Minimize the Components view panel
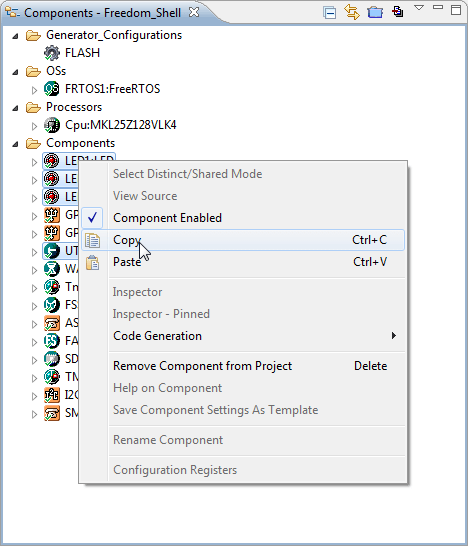Image resolution: width=468 pixels, height=546 pixels. (x=438, y=7)
